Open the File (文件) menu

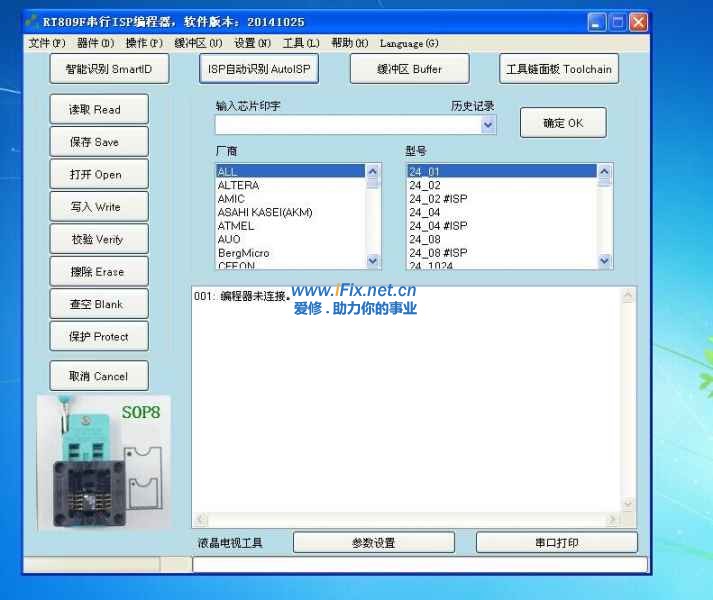[x=46, y=43]
